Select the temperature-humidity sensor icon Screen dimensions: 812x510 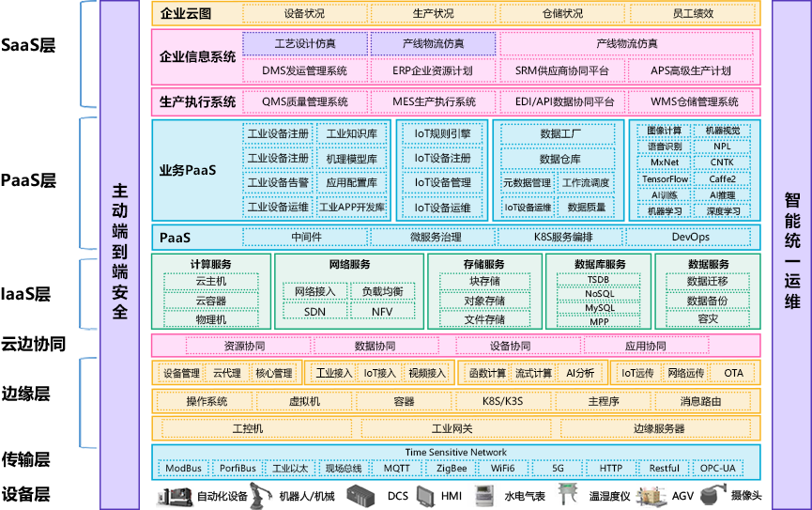(x=566, y=495)
